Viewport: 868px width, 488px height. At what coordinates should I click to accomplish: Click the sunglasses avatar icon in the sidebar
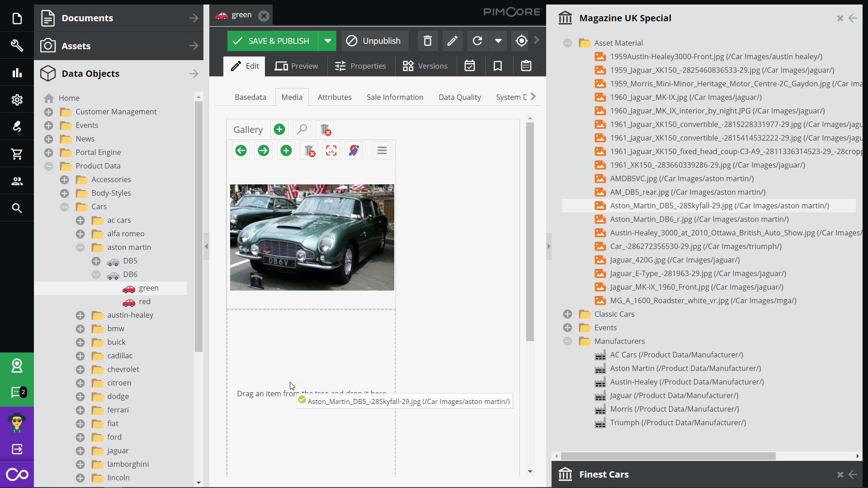point(17,422)
